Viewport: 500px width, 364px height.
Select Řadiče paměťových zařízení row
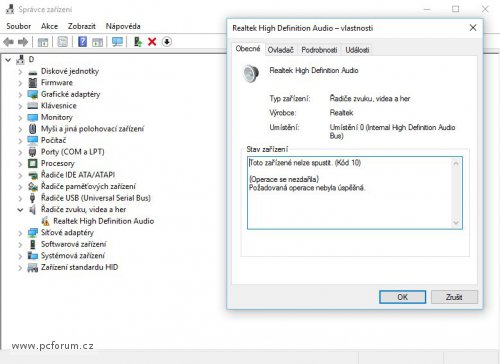point(88,186)
